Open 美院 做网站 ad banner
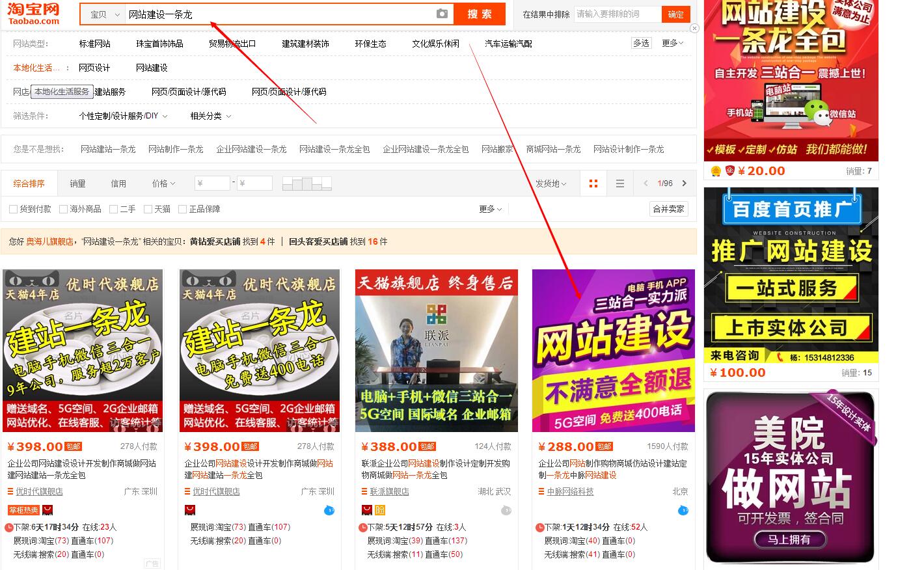This screenshot has width=924, height=570. click(791, 477)
